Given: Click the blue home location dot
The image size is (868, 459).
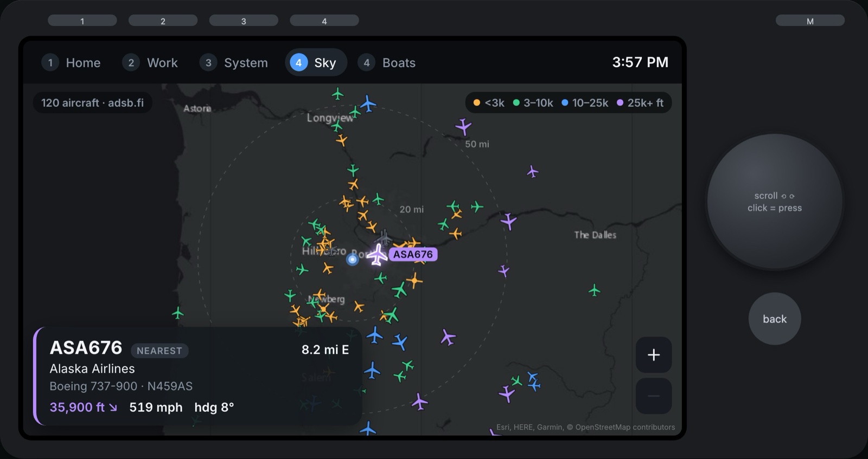Looking at the screenshot, I should tap(353, 260).
